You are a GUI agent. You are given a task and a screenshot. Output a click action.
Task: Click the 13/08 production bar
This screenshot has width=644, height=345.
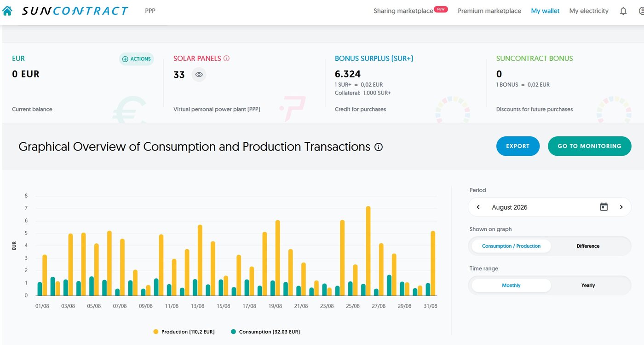[x=200, y=260]
